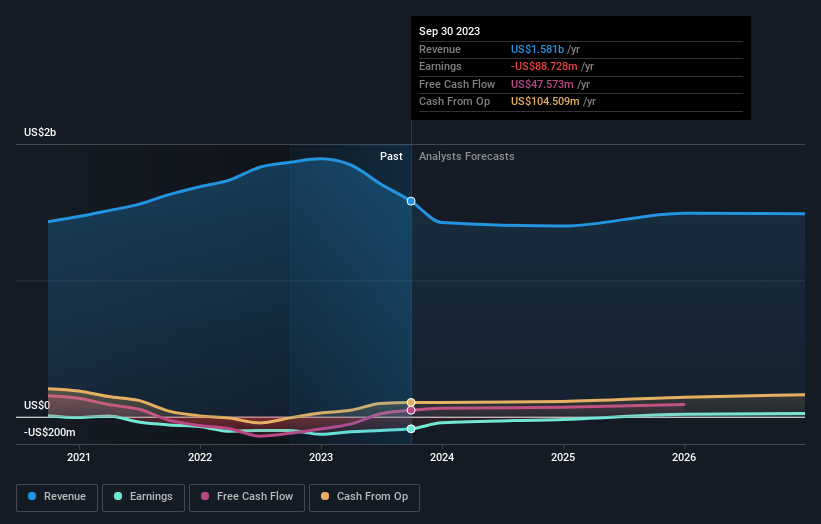Click the Cash From Op label in tooltip
The image size is (821, 524).
(454, 102)
